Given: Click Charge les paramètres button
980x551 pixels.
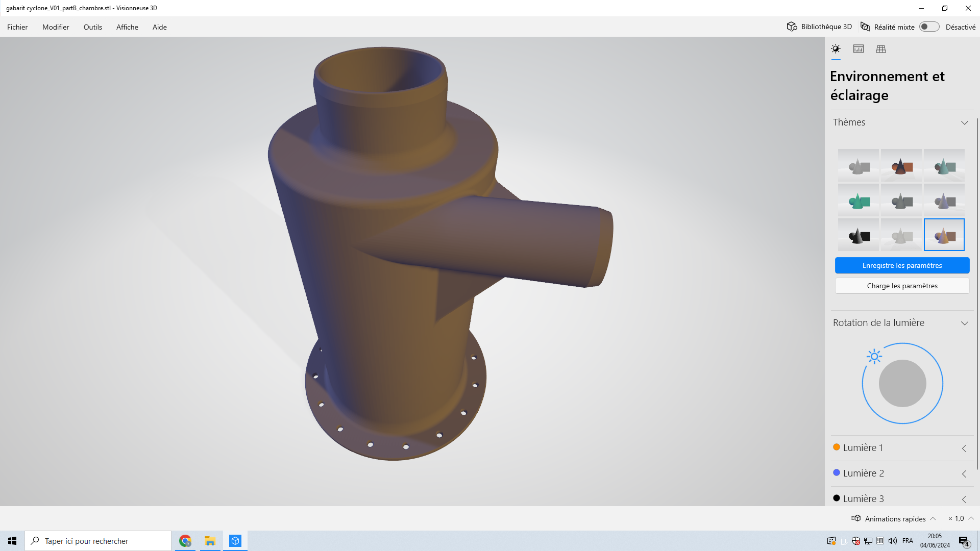Looking at the screenshot, I should click(x=902, y=286).
